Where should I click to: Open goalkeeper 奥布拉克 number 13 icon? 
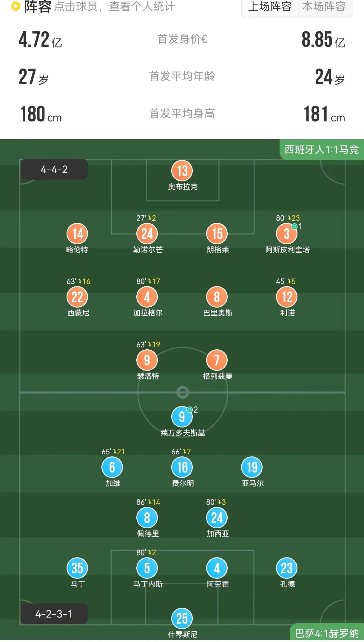(x=182, y=171)
